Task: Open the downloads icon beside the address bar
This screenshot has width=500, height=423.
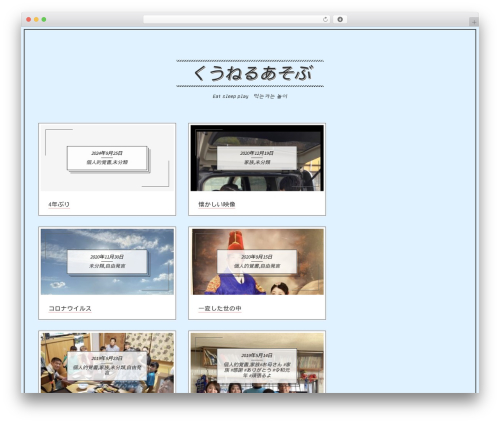Action: [340, 19]
